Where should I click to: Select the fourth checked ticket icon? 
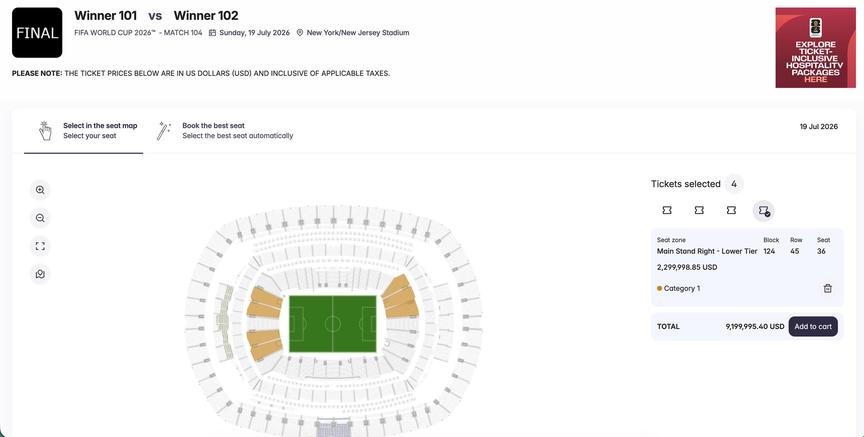tap(763, 210)
